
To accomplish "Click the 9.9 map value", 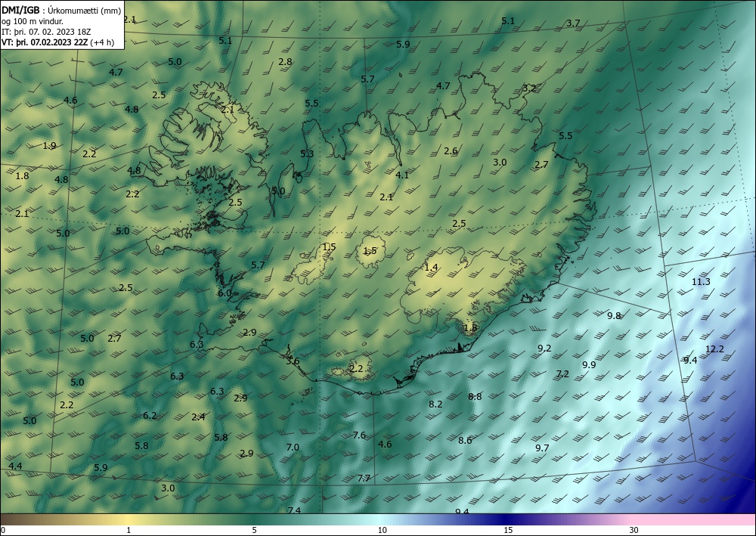I will click(589, 365).
